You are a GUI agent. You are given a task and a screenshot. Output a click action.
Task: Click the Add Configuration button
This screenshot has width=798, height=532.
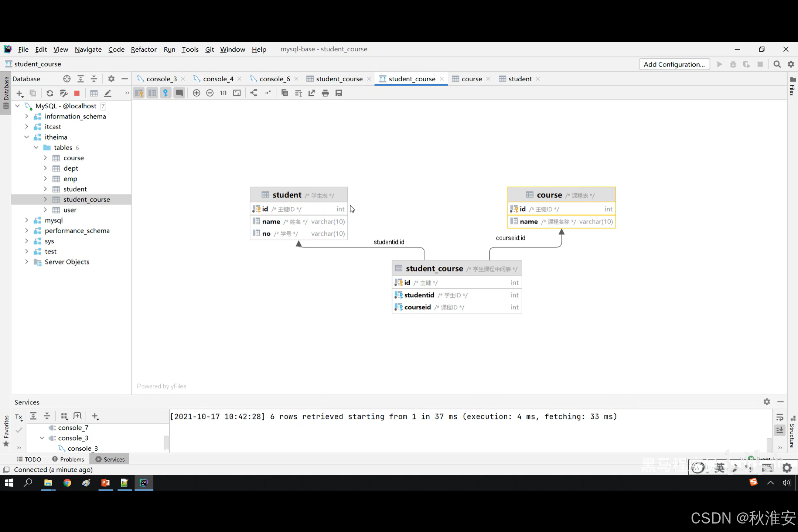(x=674, y=64)
